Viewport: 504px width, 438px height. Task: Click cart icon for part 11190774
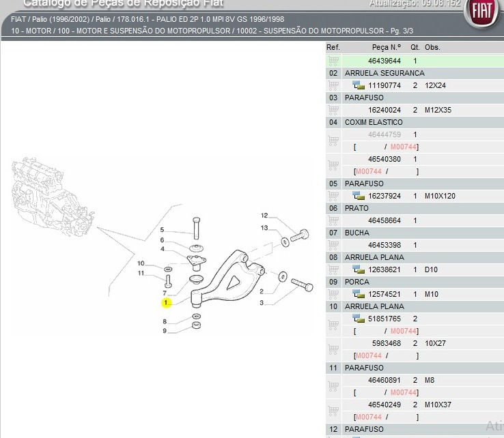click(333, 85)
